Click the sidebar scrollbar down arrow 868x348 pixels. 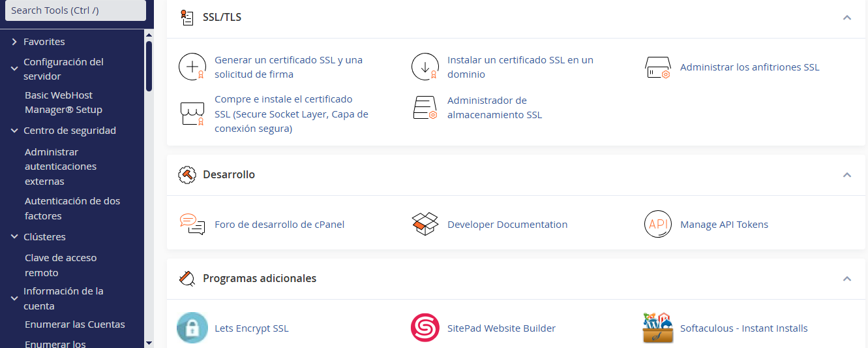(149, 343)
